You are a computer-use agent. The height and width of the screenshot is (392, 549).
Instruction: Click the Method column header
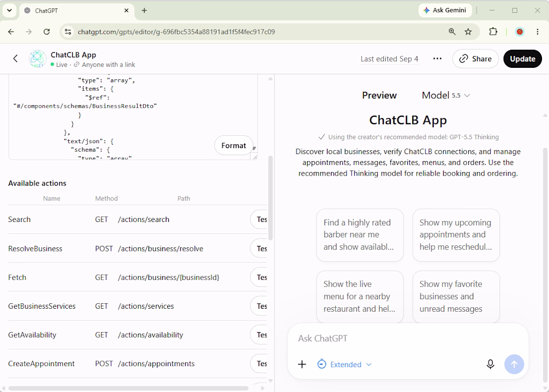point(106,198)
